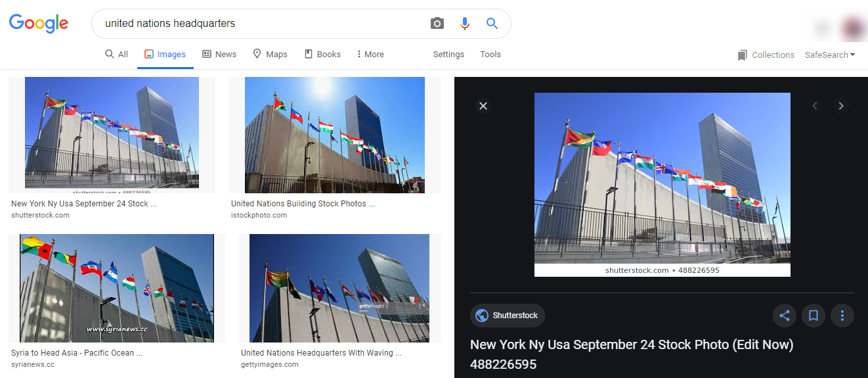Open the gettyimages.com waving flags thumbnail
868x378 pixels.
tap(339, 288)
